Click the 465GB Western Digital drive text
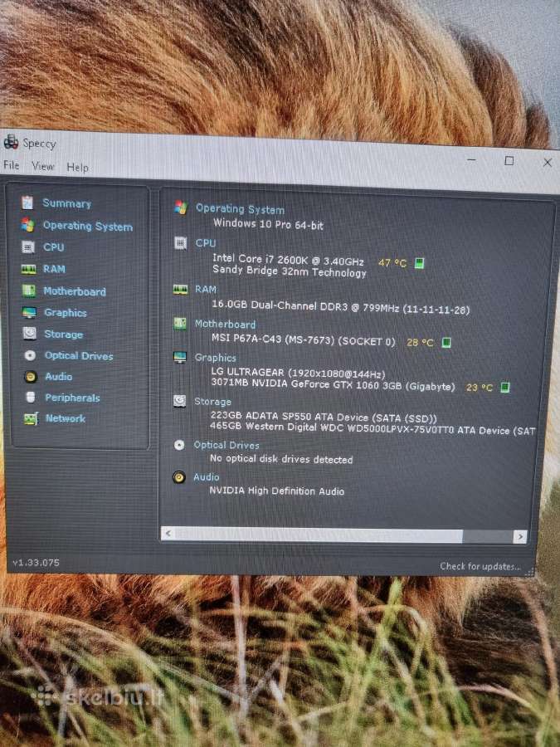The width and height of the screenshot is (560, 747). [373, 428]
